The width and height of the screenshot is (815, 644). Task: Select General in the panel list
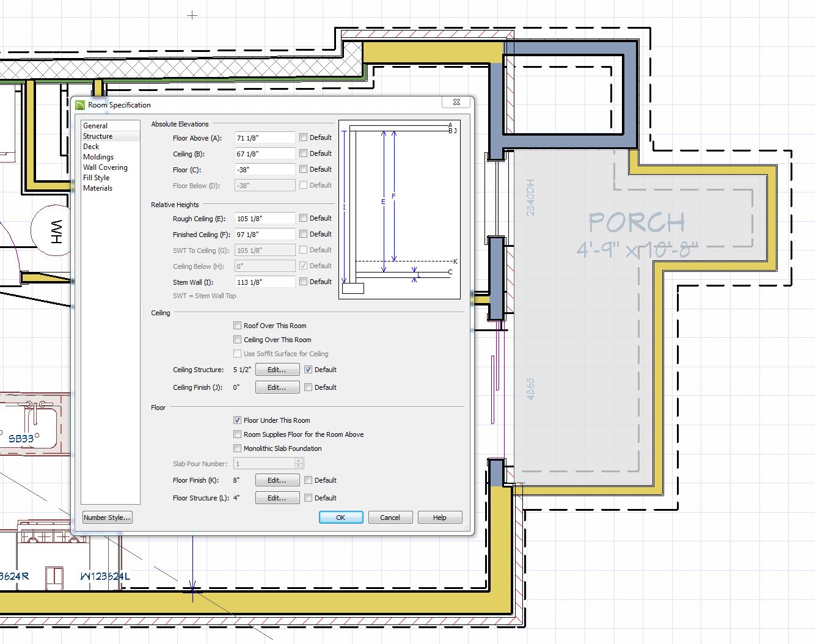click(x=95, y=126)
